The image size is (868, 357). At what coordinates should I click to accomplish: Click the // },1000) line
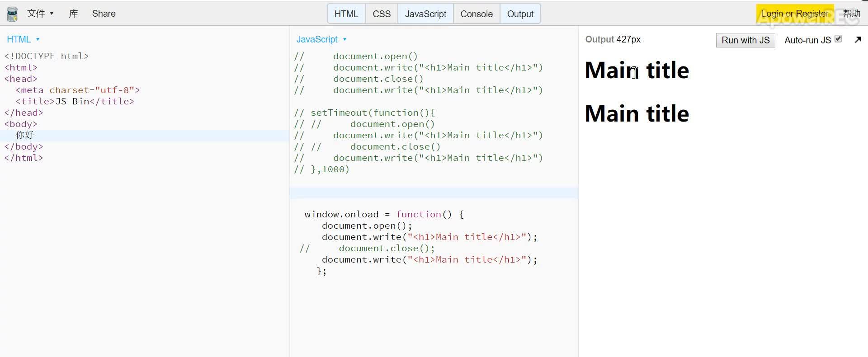click(x=322, y=169)
